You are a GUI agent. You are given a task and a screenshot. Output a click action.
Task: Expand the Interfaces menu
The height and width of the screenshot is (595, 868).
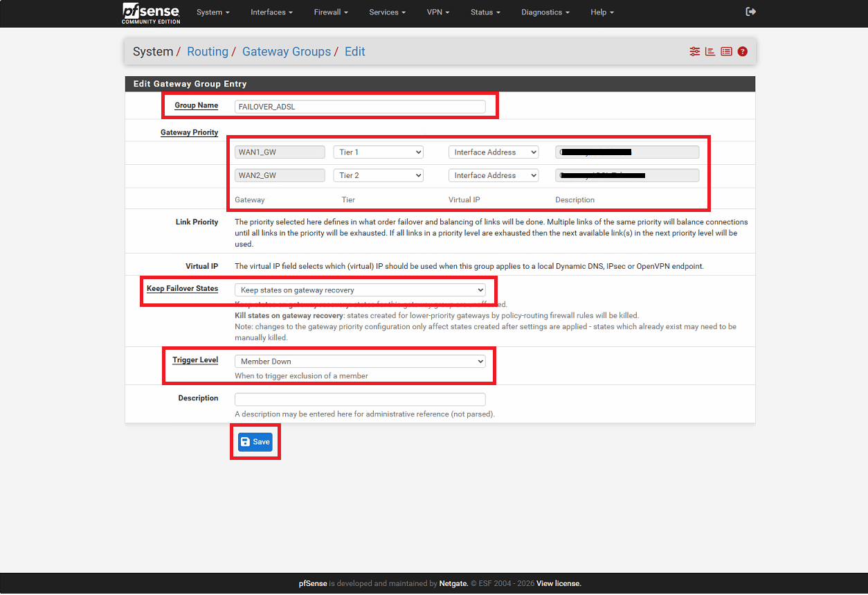(271, 12)
